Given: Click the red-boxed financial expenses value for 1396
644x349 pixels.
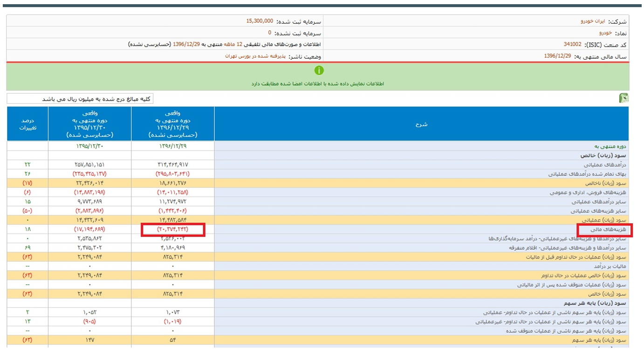Looking at the screenshot, I should click(x=173, y=230).
